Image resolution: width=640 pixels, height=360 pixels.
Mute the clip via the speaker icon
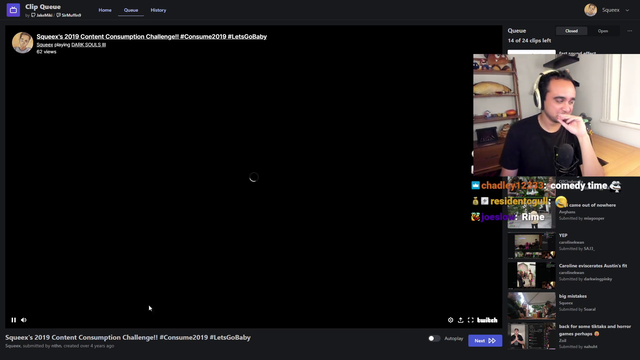(x=24, y=320)
